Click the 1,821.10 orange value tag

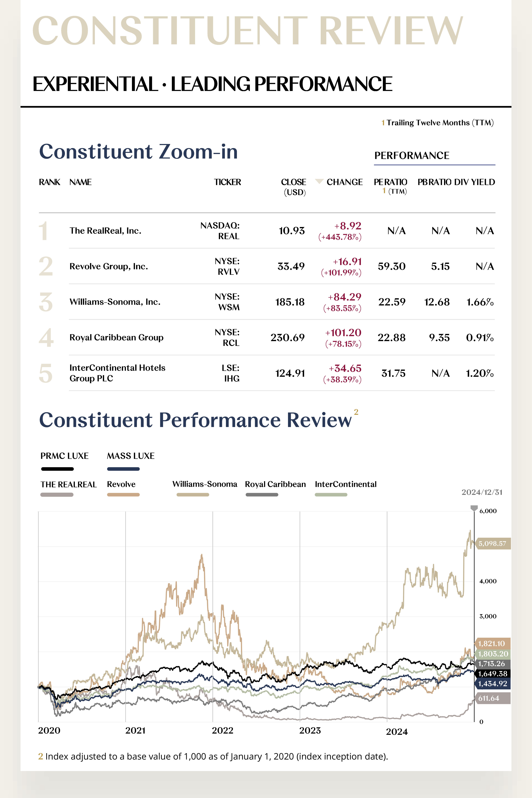click(x=491, y=643)
